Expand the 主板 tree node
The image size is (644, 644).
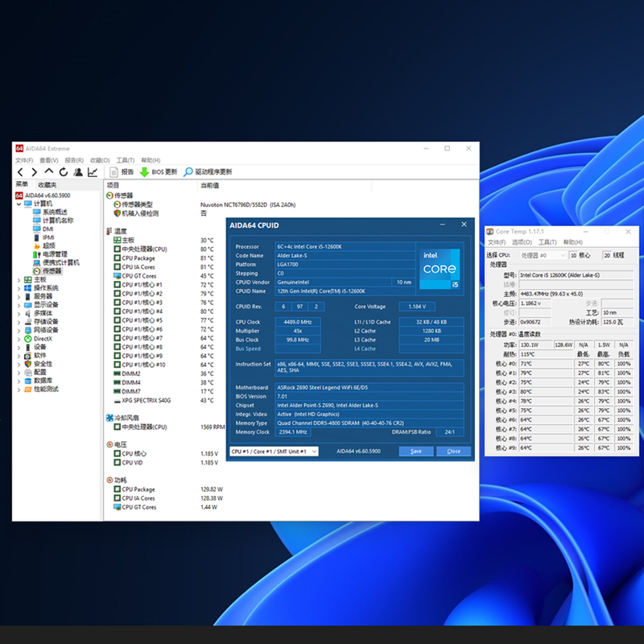pyautogui.click(x=19, y=279)
